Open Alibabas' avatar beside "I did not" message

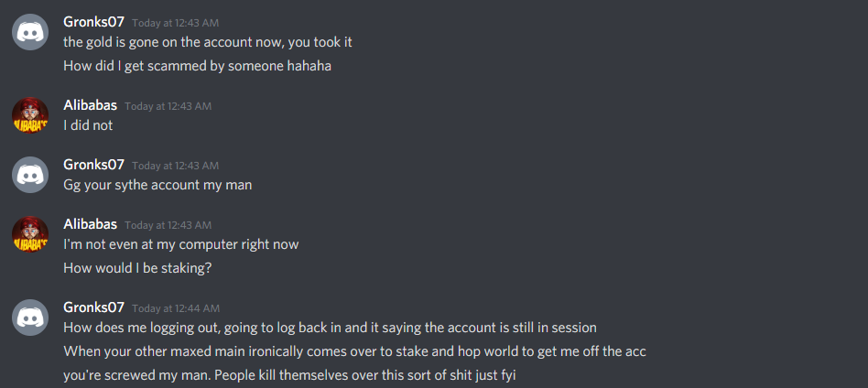30,115
